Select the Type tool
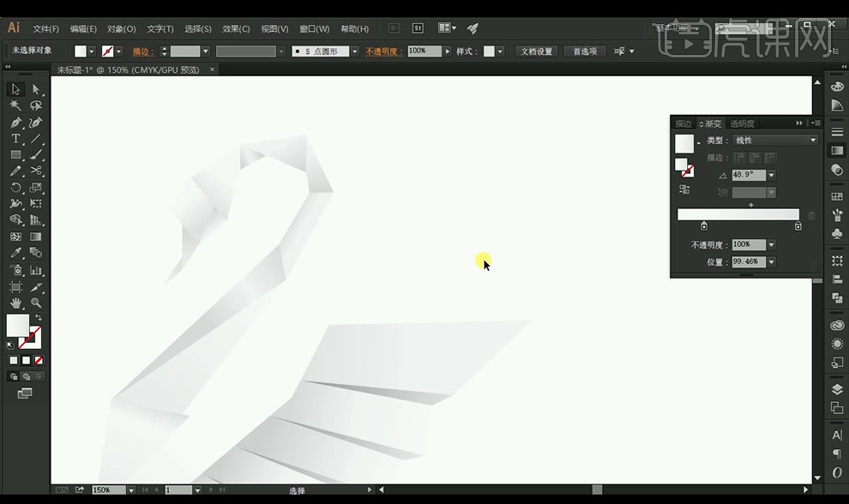This screenshot has width=849, height=504. (x=15, y=139)
